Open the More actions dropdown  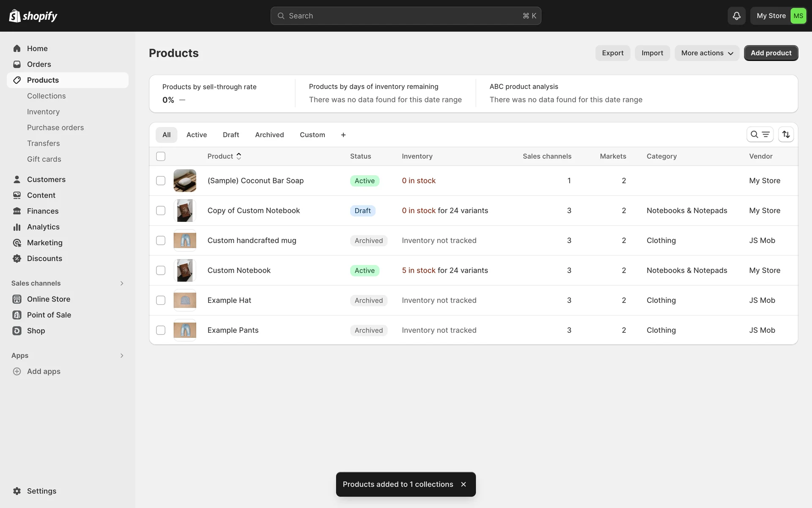(707, 53)
